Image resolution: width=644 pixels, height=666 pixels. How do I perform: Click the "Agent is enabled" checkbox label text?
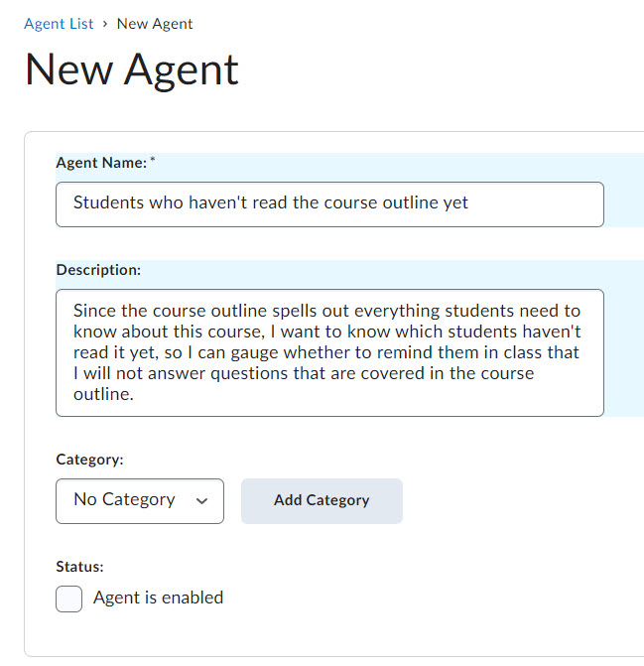pyautogui.click(x=158, y=598)
